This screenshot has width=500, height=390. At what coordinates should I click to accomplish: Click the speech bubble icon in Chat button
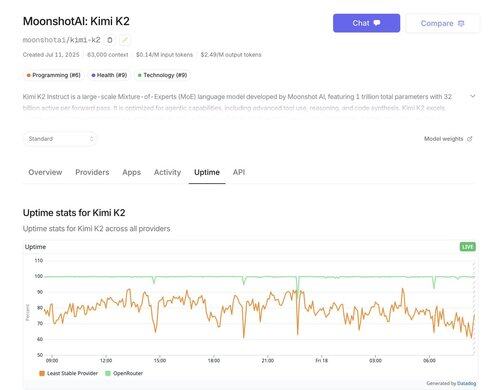(x=377, y=23)
